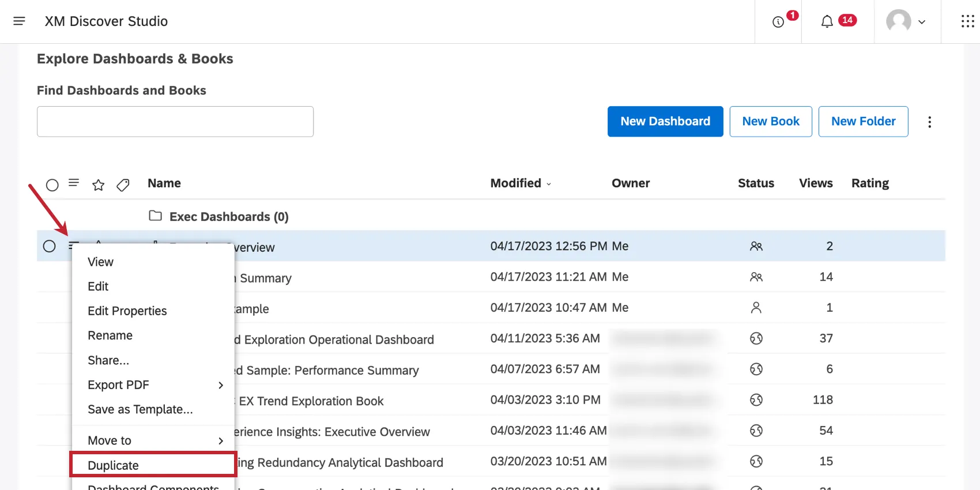Screen dimensions: 980x490
Task: Open the hamburger navigation menu
Action: click(19, 21)
